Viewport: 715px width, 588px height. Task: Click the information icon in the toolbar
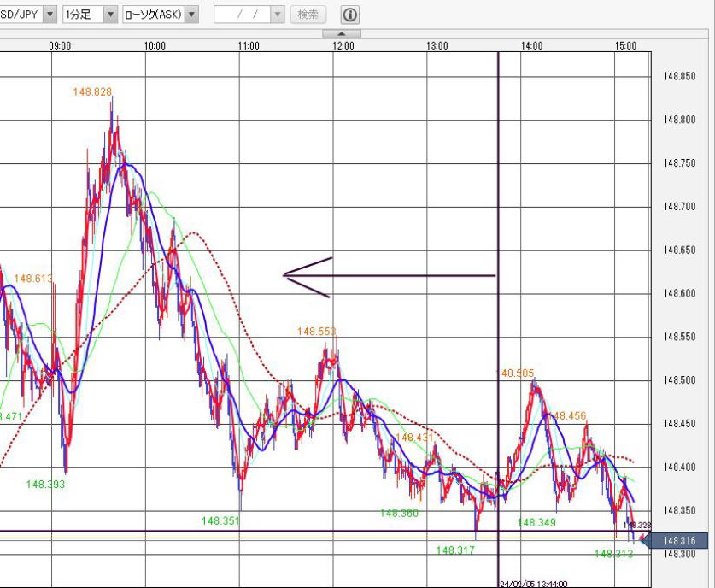coord(350,15)
